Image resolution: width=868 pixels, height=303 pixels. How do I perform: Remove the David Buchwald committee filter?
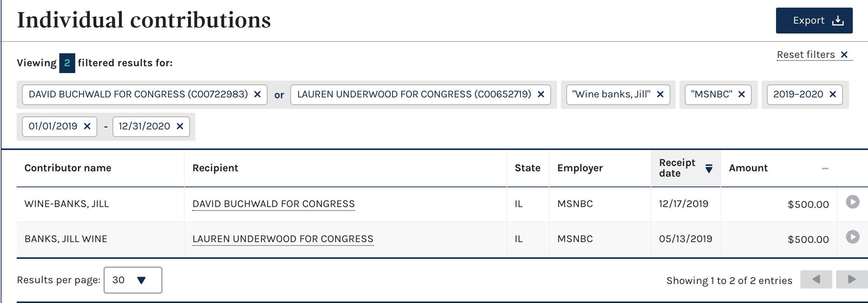pyautogui.click(x=257, y=94)
